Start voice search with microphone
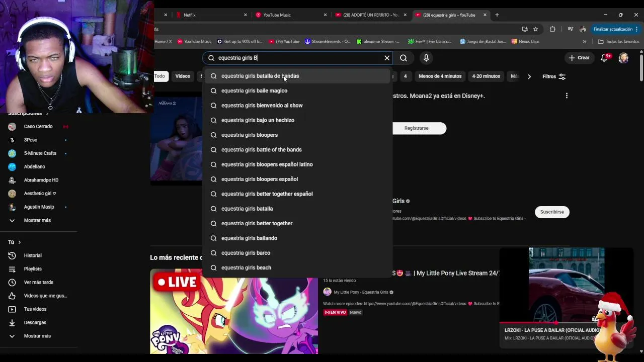The height and width of the screenshot is (362, 644). 426,58
